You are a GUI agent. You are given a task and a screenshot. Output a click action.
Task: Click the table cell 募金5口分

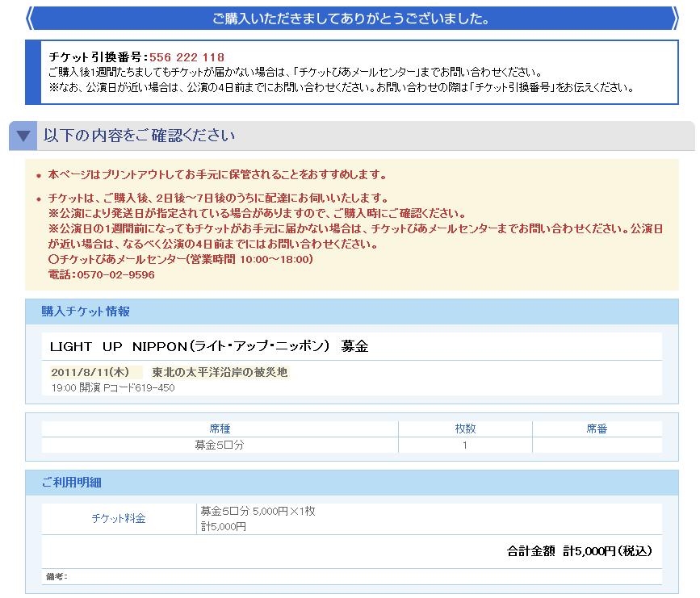point(220,445)
